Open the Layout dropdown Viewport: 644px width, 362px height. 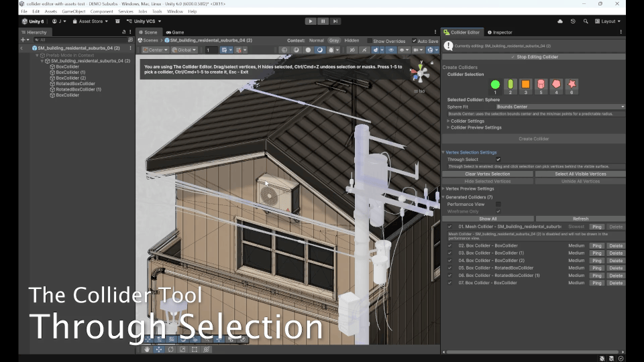coord(608,21)
